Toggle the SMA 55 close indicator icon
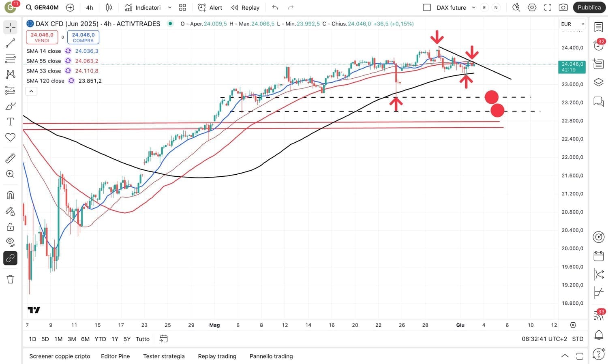Viewport: 608px width, 364px height. 68,61
